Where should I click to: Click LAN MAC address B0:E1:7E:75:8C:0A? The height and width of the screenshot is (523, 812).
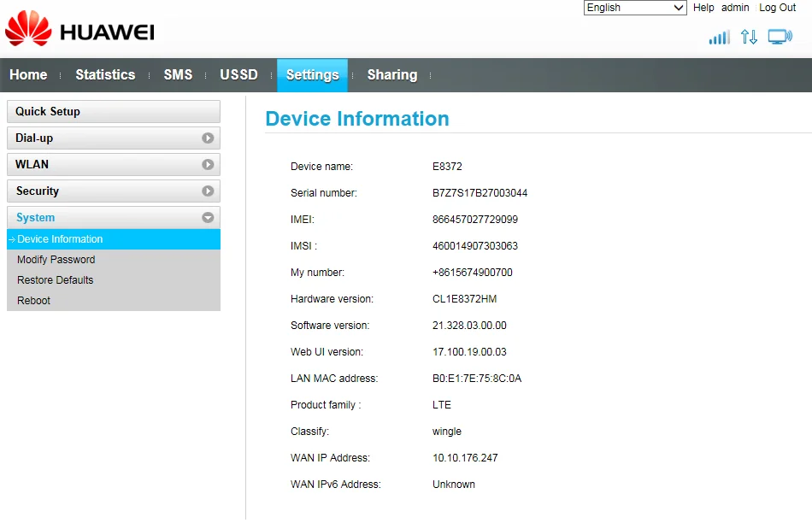pos(477,379)
